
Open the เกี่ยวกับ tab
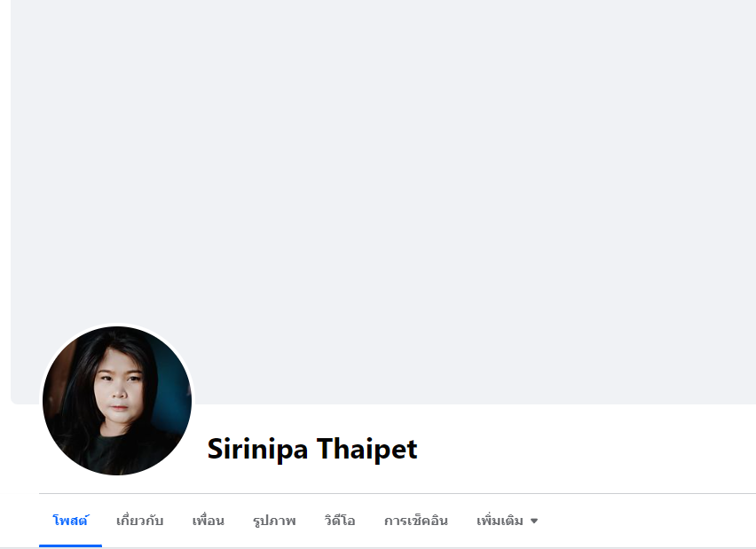point(140,521)
